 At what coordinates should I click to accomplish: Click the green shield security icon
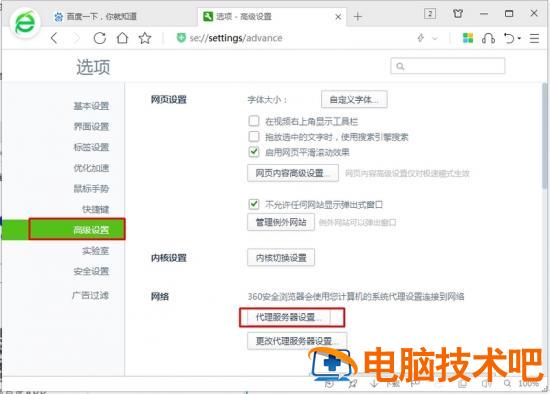181,38
